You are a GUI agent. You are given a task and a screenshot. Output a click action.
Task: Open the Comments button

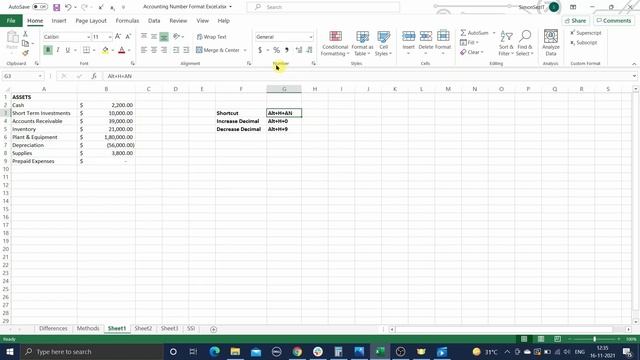(614, 20)
